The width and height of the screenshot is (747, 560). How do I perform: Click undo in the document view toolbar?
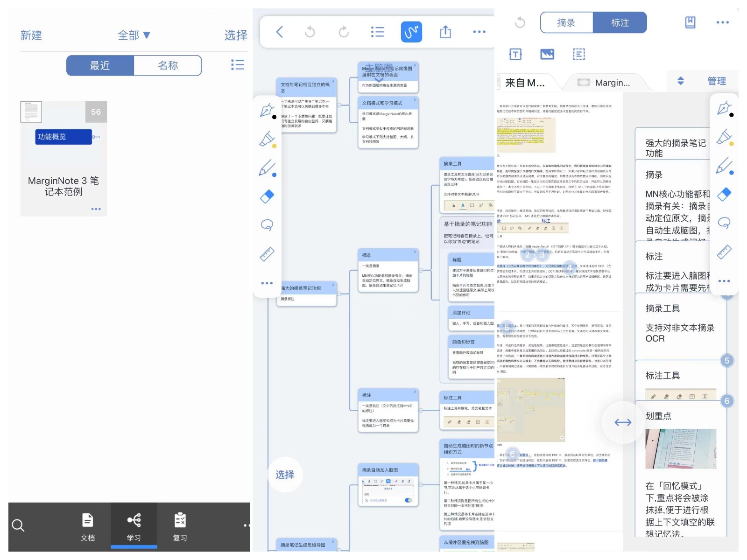tap(520, 22)
